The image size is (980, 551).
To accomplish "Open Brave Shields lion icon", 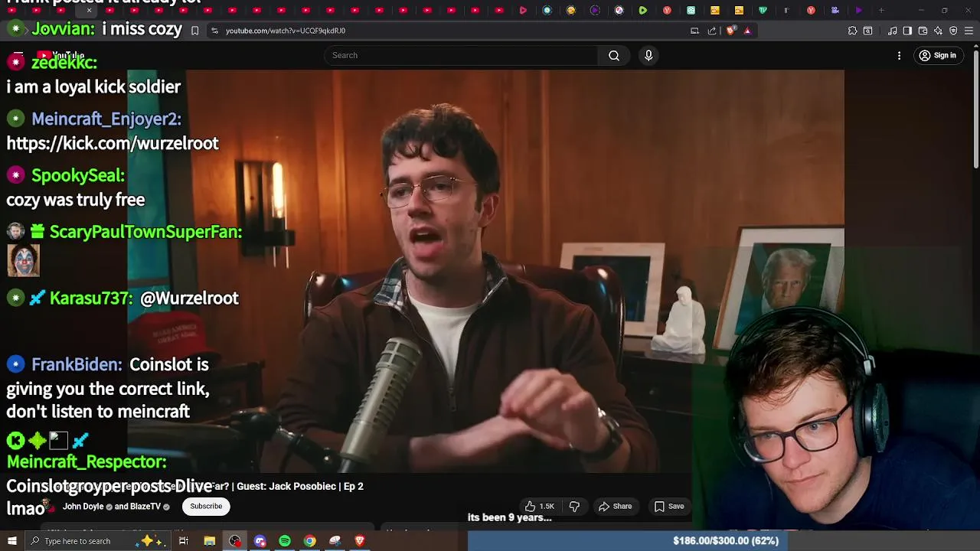I will coord(730,31).
